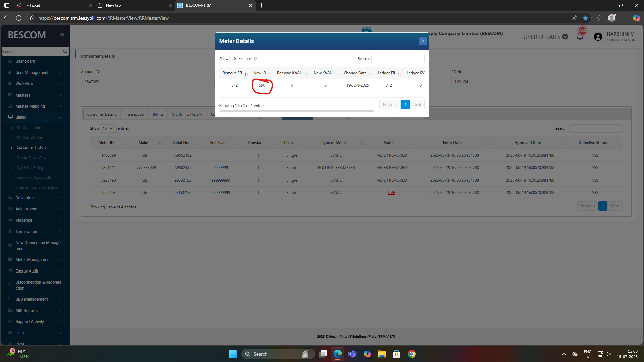Switch to the Transaction tab

tap(134, 114)
